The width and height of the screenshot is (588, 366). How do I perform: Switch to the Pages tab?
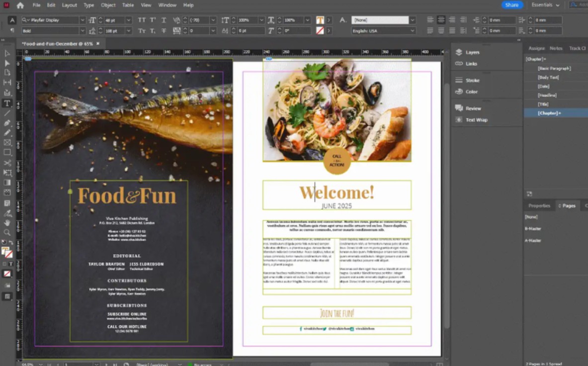pos(570,205)
